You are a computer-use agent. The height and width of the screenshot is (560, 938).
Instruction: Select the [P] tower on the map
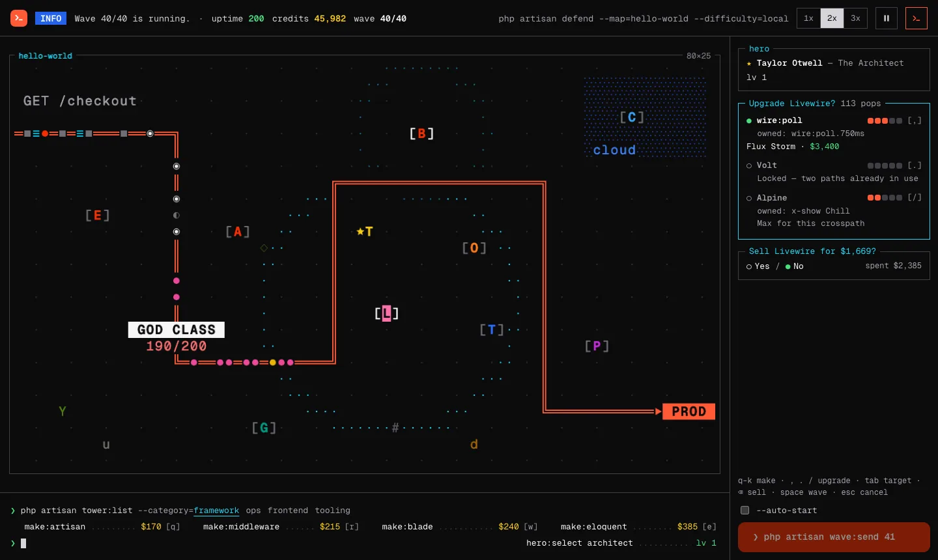pos(597,346)
